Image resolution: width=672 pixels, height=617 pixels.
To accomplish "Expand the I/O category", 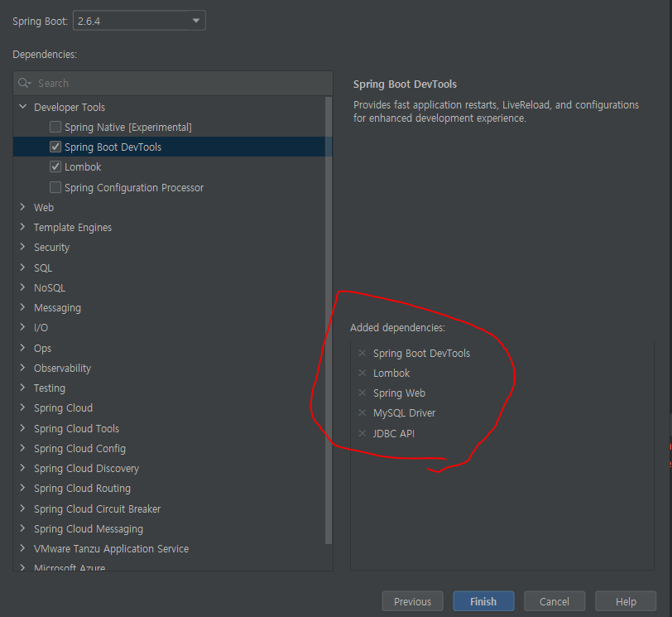I will click(x=22, y=327).
